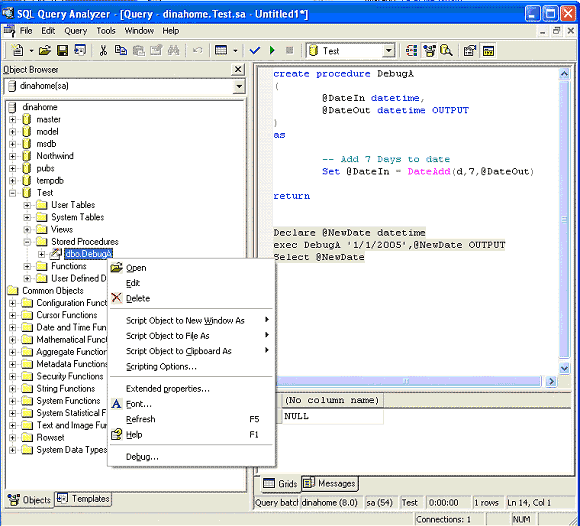
Task: Open Current Connection Properties icon
Action: 470,50
